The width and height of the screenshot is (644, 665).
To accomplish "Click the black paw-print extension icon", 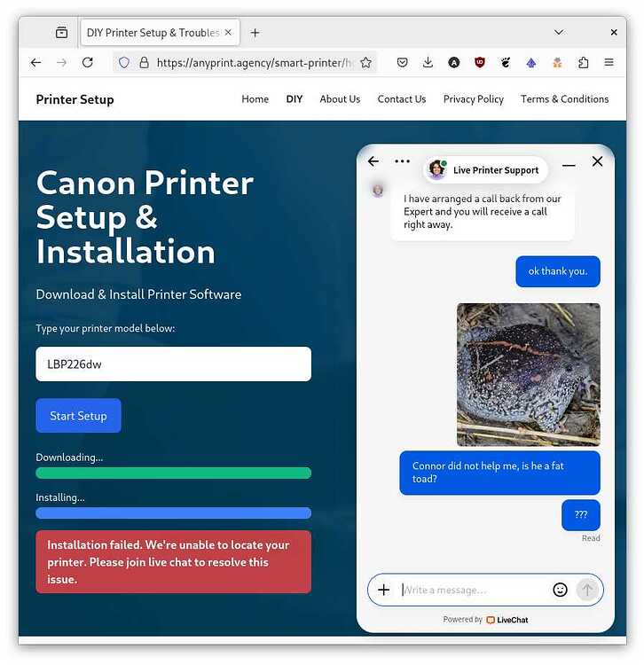I will tap(506, 63).
